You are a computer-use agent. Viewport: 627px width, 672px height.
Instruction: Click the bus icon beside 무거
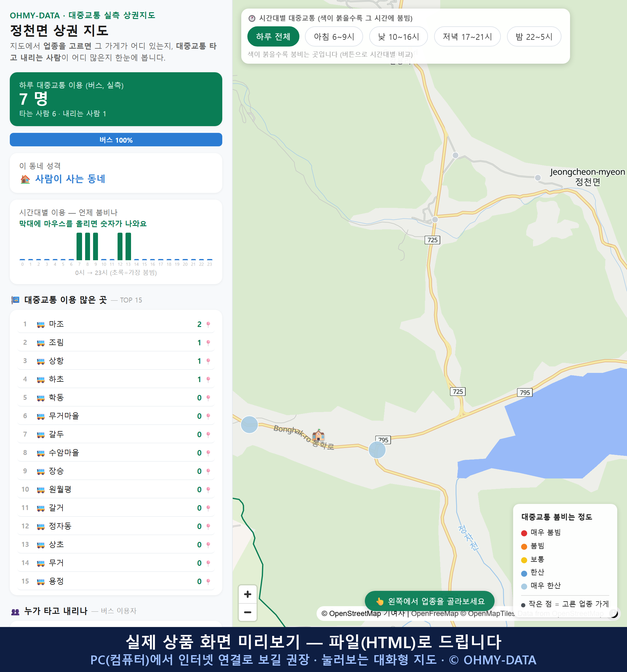(x=40, y=563)
